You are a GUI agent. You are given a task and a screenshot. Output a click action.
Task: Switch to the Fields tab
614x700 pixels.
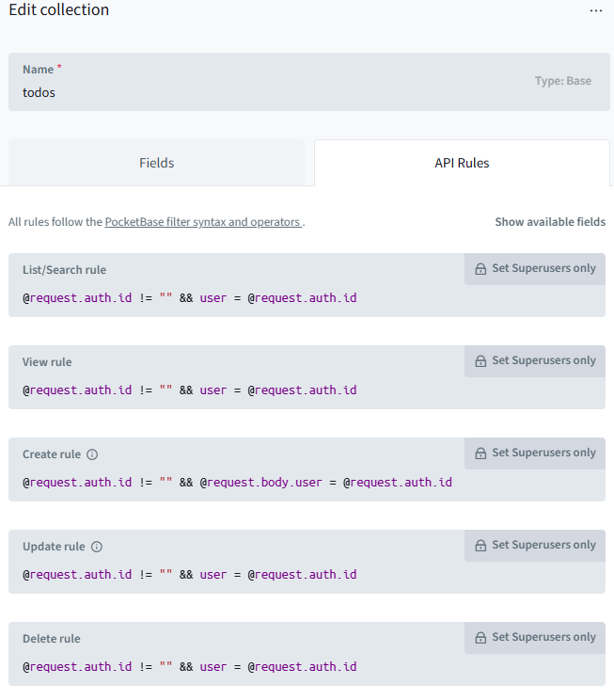(x=156, y=163)
